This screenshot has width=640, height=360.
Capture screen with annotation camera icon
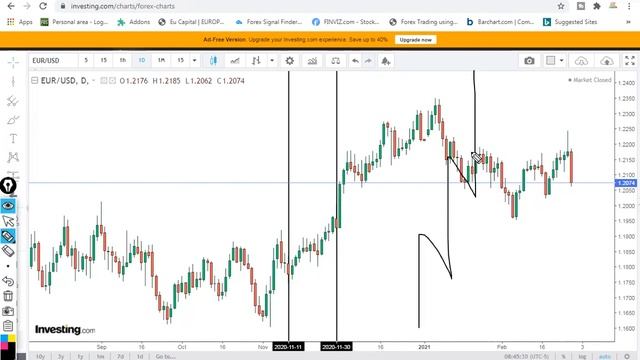(x=8, y=311)
